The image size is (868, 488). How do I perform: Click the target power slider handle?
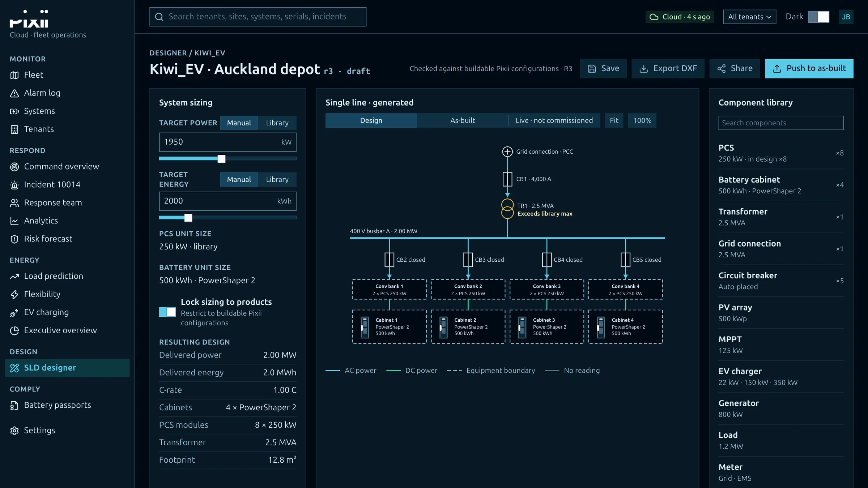click(221, 158)
